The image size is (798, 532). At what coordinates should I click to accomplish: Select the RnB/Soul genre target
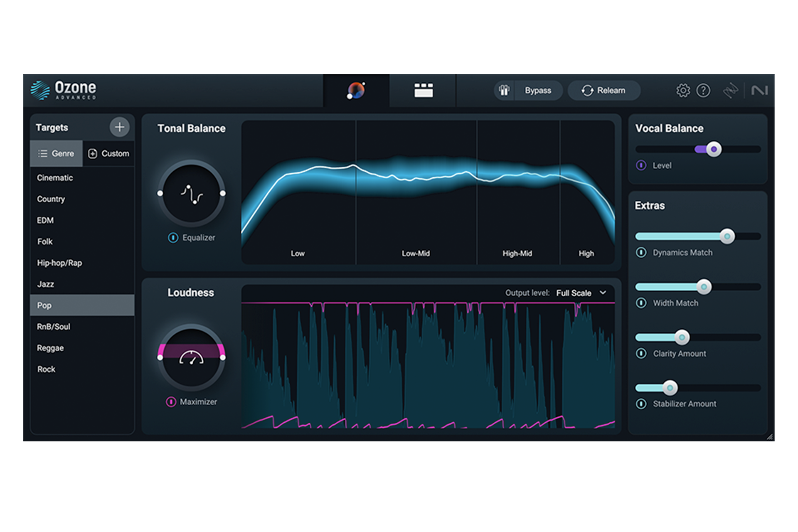click(82, 327)
